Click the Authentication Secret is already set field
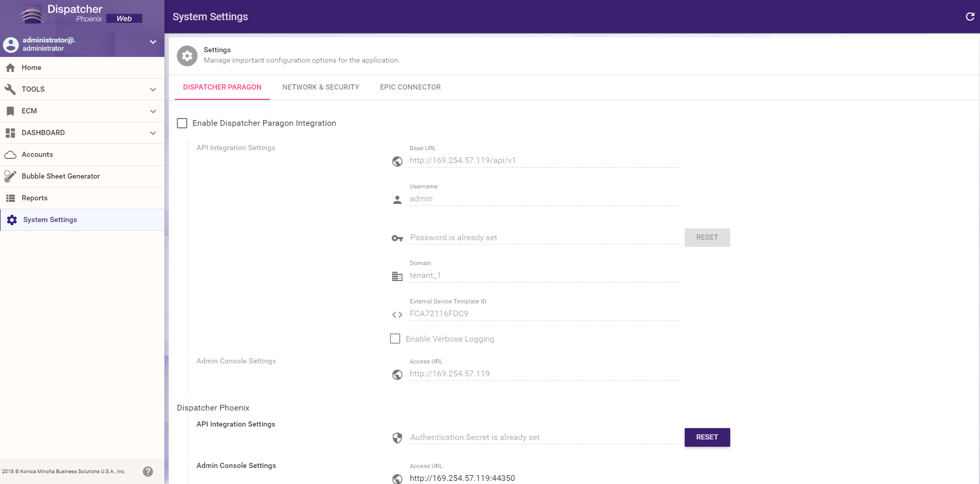Viewport: 980px width, 484px height. tap(544, 437)
